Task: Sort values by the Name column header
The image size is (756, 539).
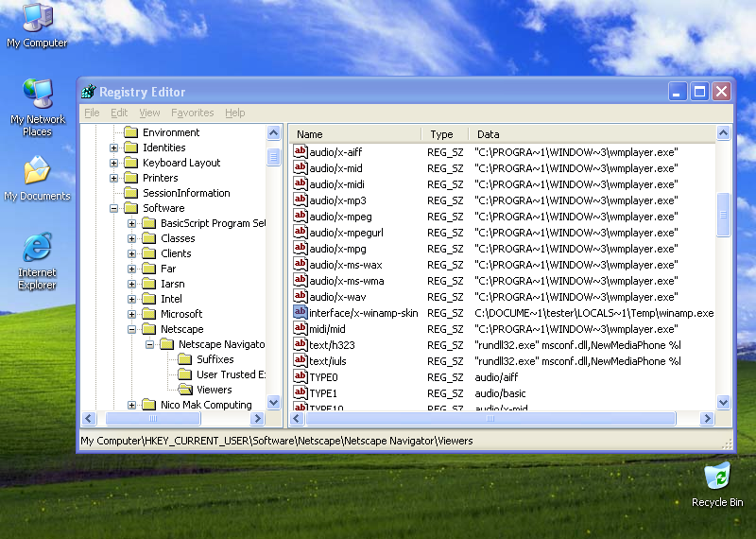Action: [x=355, y=134]
